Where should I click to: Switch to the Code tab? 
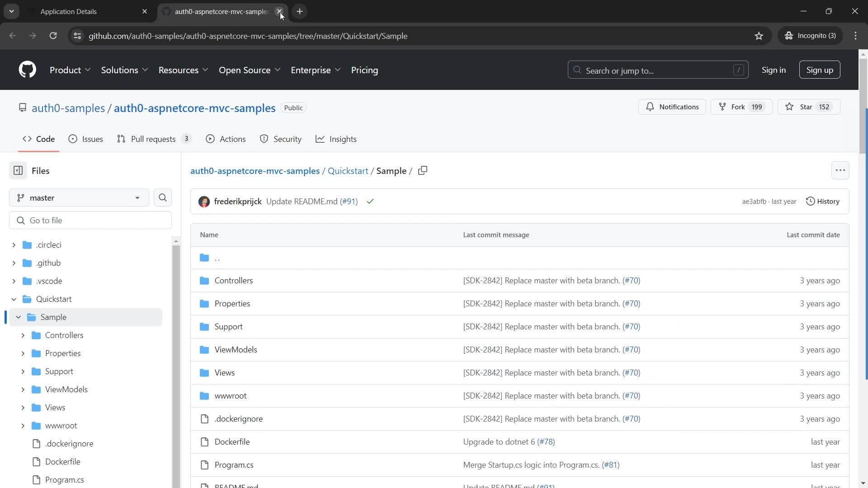point(39,139)
